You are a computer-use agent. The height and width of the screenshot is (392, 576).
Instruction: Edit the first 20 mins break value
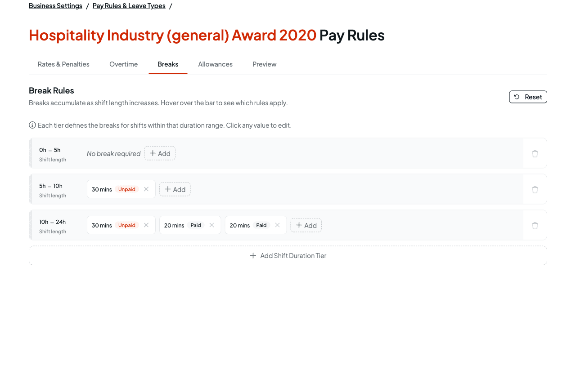(174, 225)
